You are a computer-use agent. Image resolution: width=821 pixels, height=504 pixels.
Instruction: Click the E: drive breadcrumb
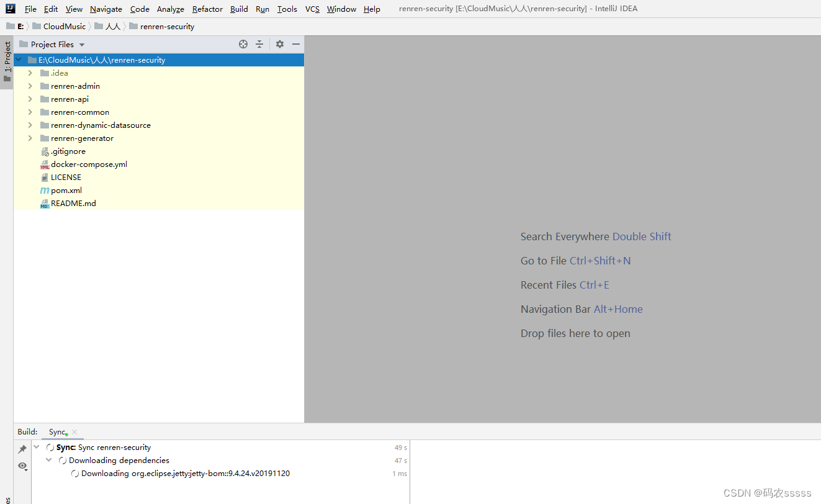coord(15,26)
